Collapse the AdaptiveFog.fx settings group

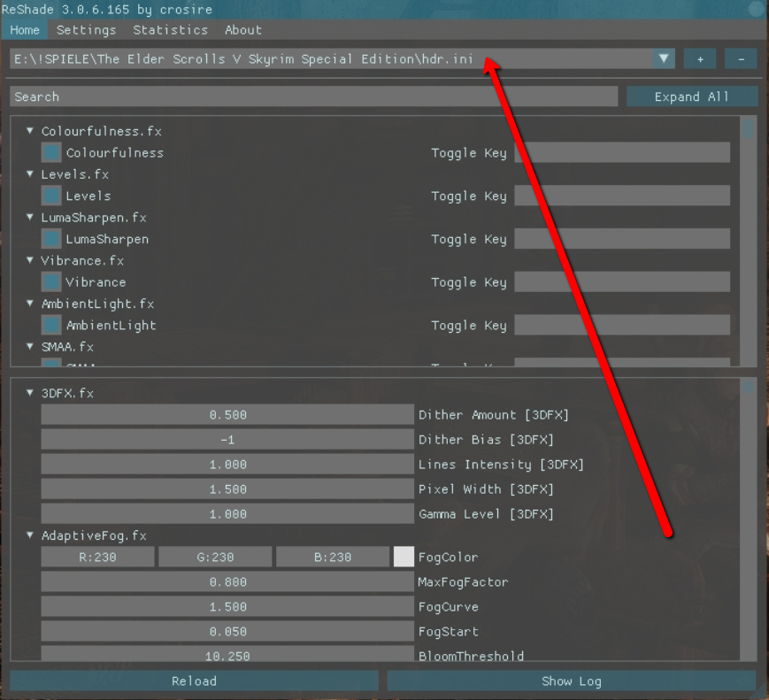(x=30, y=535)
